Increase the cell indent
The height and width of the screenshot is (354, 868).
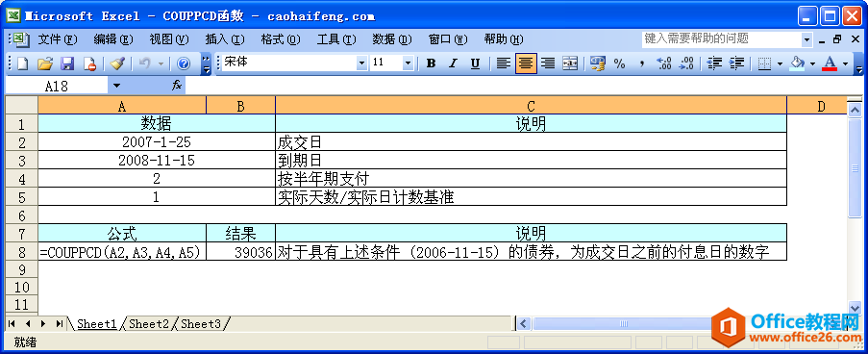tap(737, 63)
